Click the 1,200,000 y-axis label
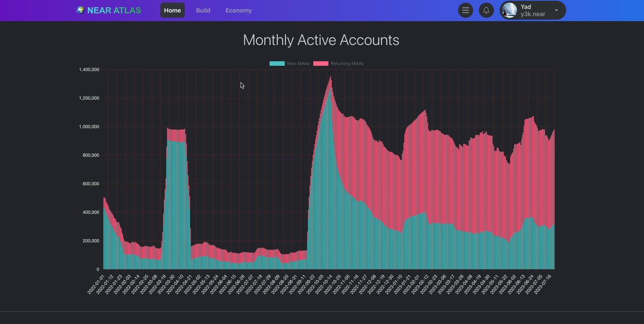644x324 pixels. (89, 98)
